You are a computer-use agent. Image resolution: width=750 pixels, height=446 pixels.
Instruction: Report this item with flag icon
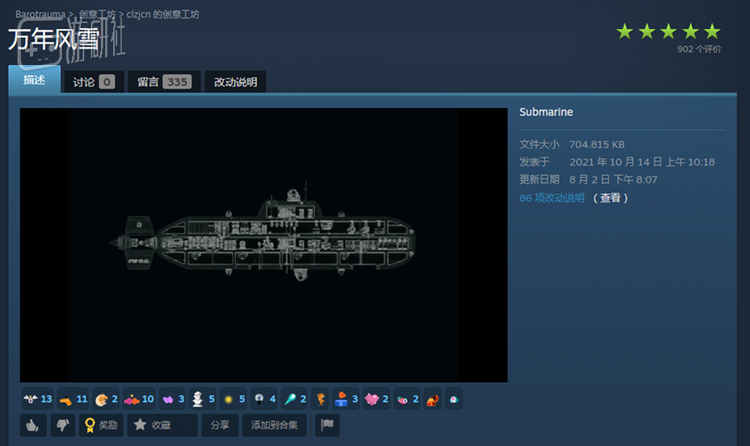(x=327, y=425)
